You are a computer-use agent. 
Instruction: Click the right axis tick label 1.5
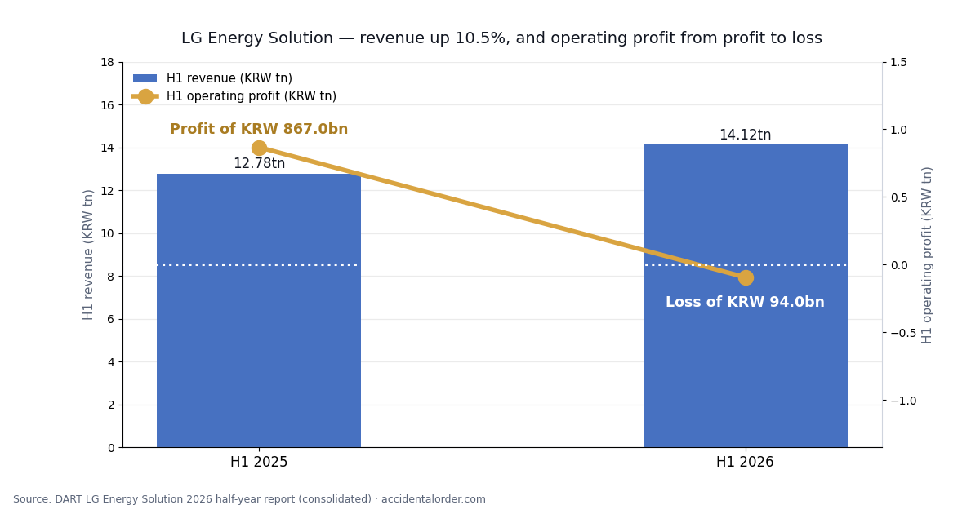tap(898, 62)
